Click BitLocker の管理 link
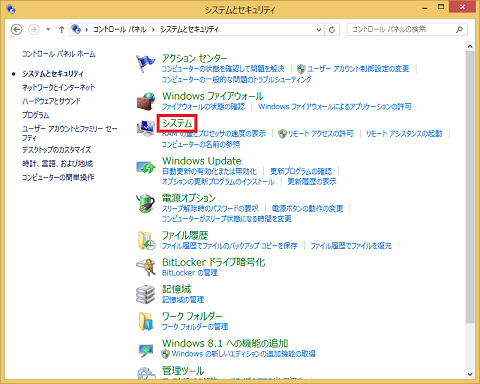The image size is (480, 384). tap(190, 273)
